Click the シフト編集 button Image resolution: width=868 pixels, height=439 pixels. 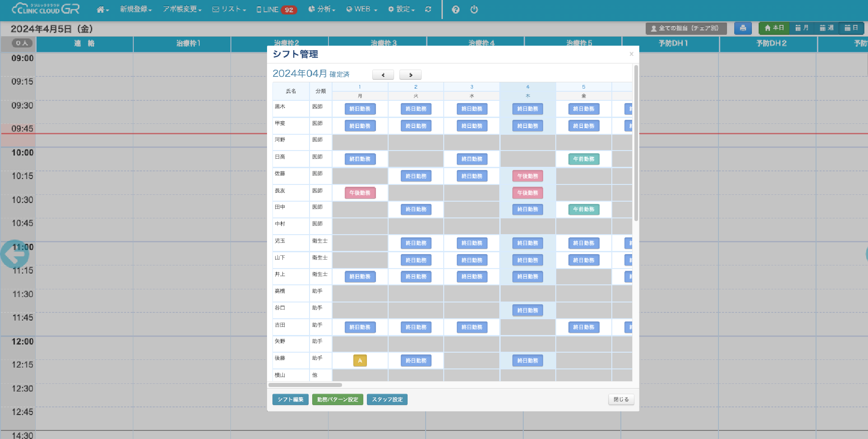tap(291, 400)
